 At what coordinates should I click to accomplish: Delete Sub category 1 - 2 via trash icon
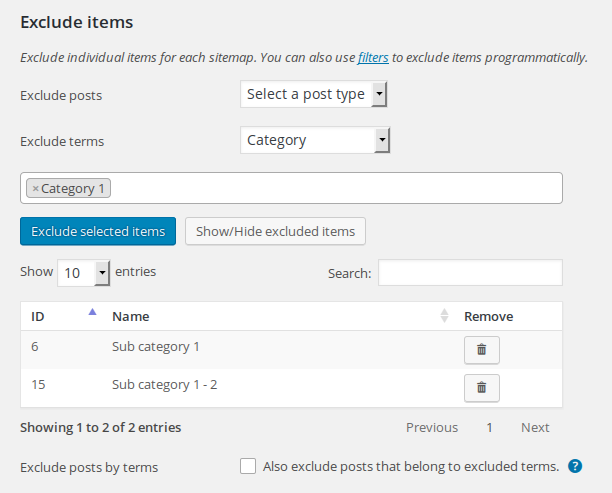[482, 388]
